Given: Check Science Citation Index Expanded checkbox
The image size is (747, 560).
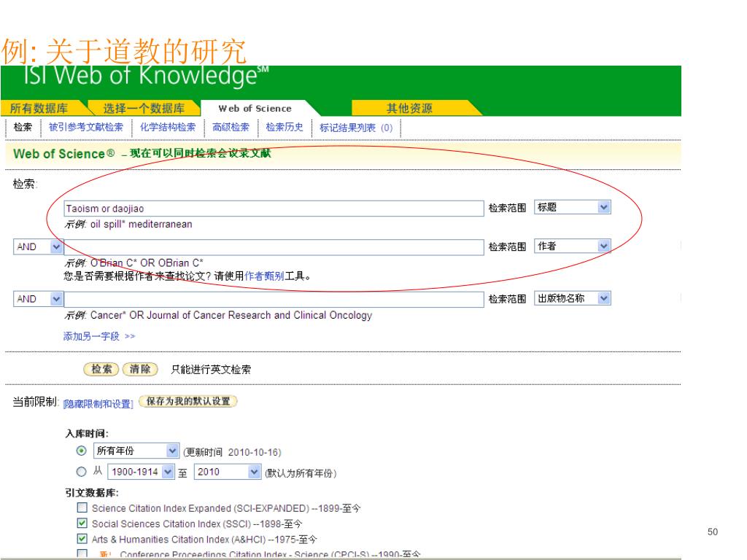Looking at the screenshot, I should click(x=82, y=507).
